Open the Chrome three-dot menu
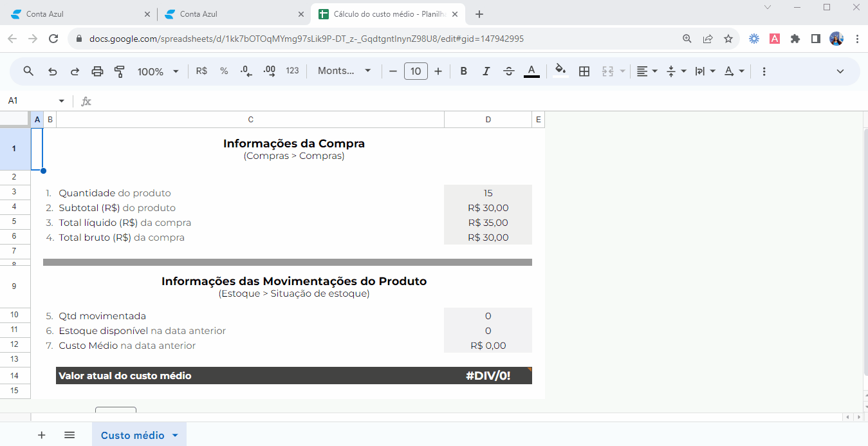The height and width of the screenshot is (446, 868). point(857,39)
